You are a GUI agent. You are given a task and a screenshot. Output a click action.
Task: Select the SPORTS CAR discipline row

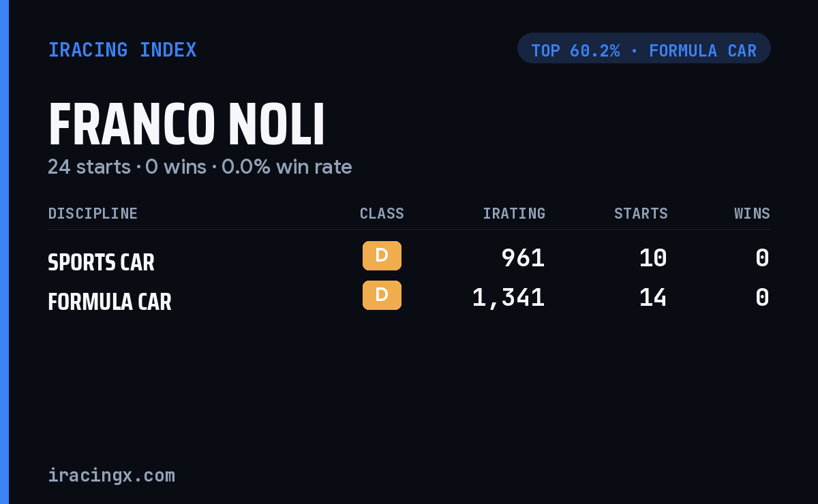pos(409,259)
